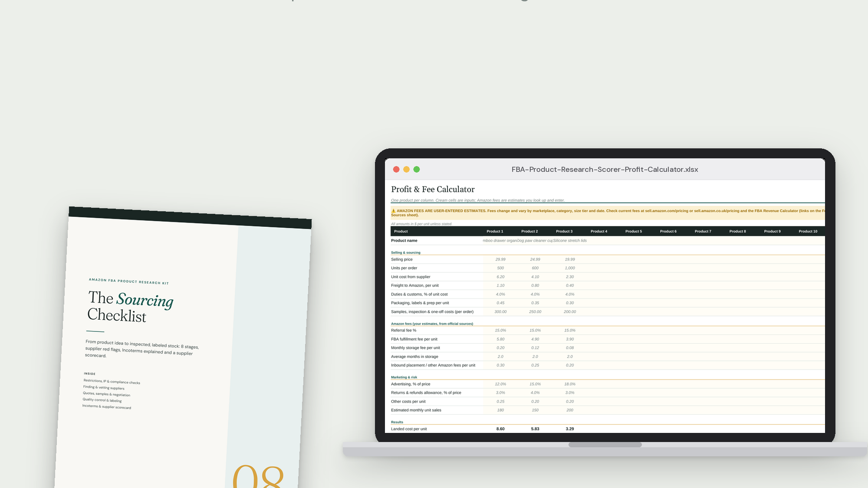Click Monthly storage fee cell showing 0.08
This screenshot has height=488, width=868.
pos(570,348)
